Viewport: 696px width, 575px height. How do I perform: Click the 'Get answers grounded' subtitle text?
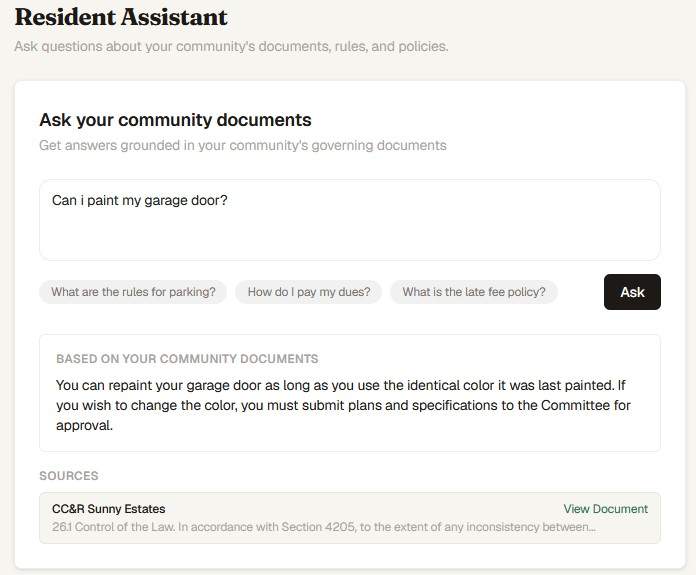coord(243,145)
